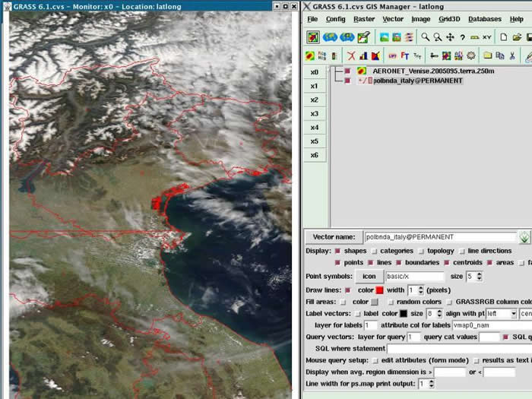Click the point symbols icon button
532x399 pixels.
[369, 277]
